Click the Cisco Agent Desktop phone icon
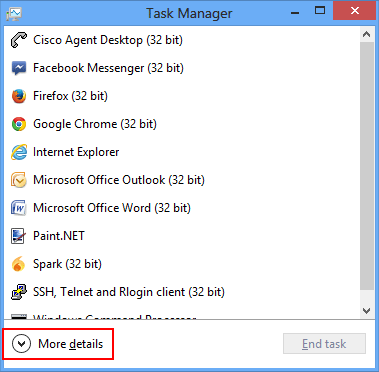The height and width of the screenshot is (372, 379). coord(19,40)
